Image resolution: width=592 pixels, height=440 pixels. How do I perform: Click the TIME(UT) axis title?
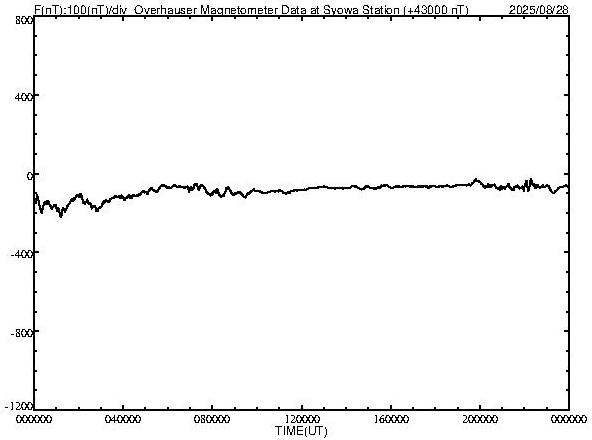[x=301, y=431]
